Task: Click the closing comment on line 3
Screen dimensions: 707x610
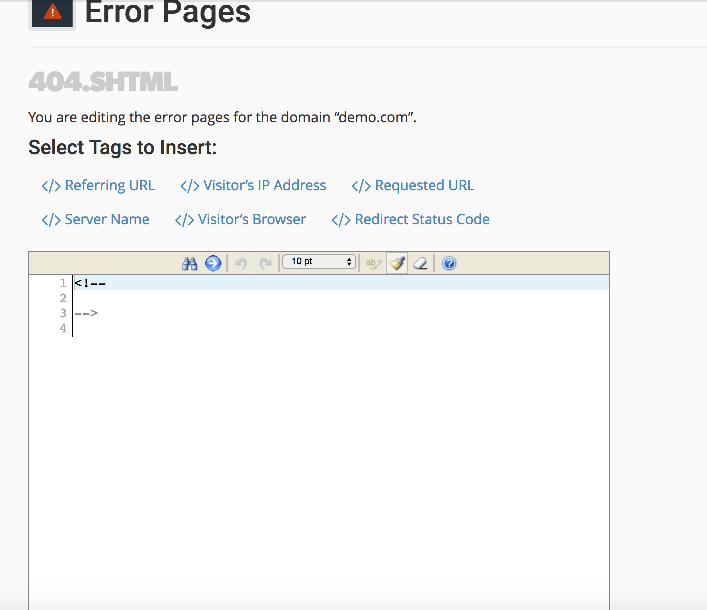Action: (86, 313)
